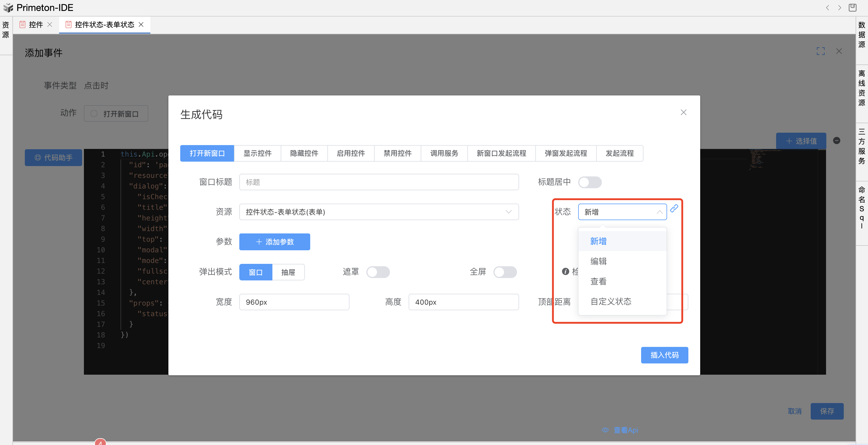Screen dimensions: 868x445
Task: Click the fullscreen expand icon of 添加事件 panel
Action: 820,51
